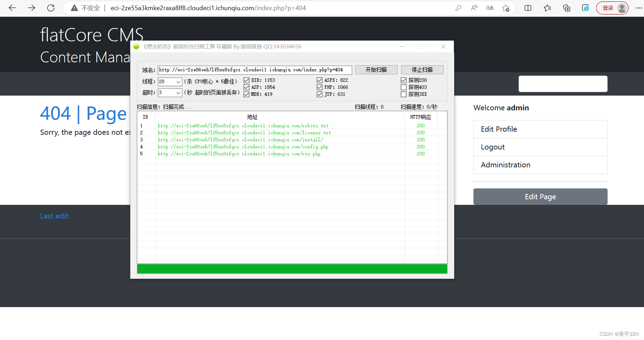Image resolution: width=644 pixels, height=340 pixels.
Task: Click Logout in the sidebar
Action: point(540,147)
